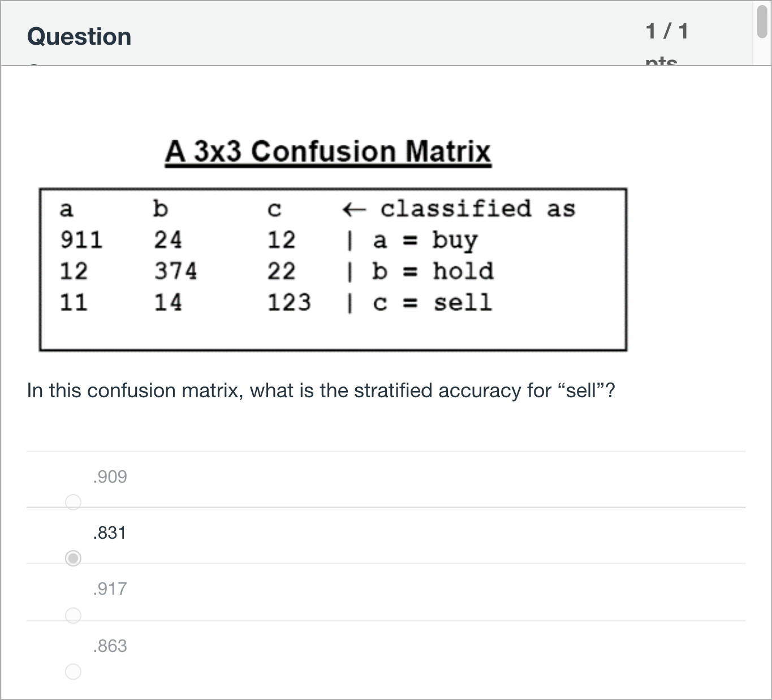772x700 pixels.
Task: Click the 374 value in the matrix
Action: coord(176,272)
